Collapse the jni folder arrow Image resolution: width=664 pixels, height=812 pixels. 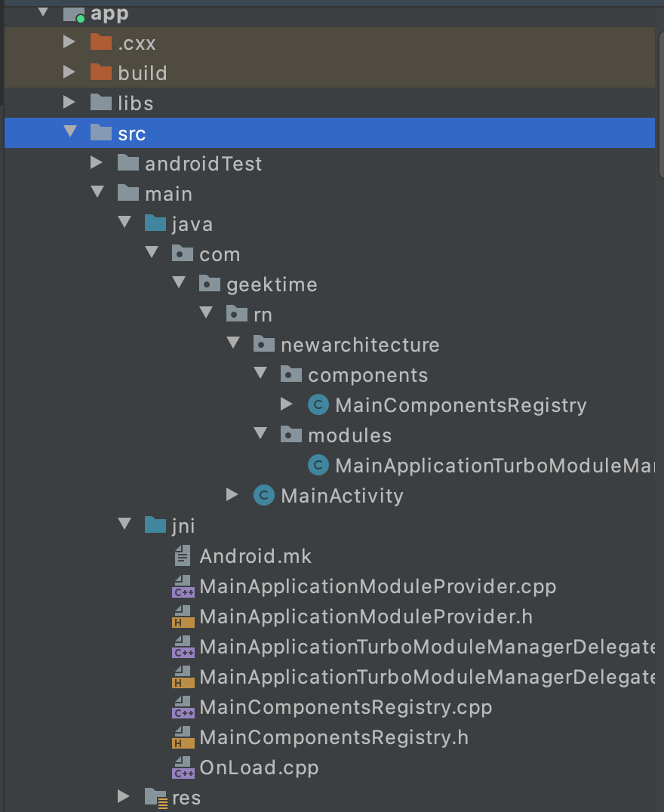click(x=124, y=525)
